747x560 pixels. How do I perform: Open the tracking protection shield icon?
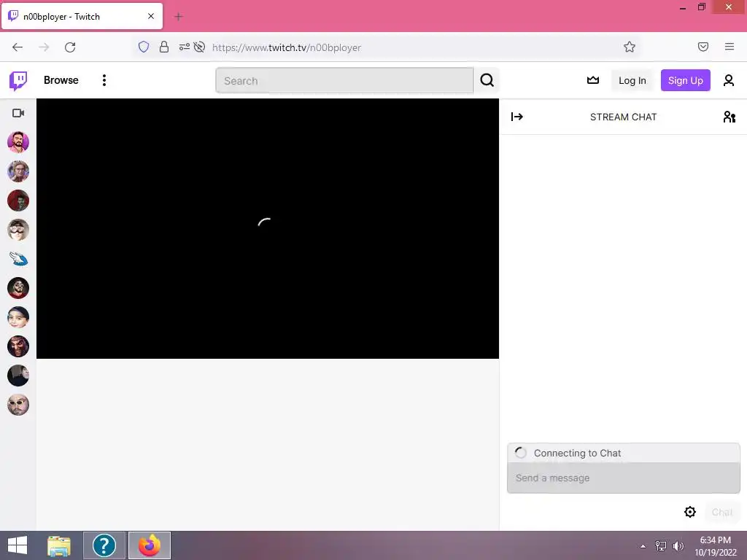tap(144, 47)
